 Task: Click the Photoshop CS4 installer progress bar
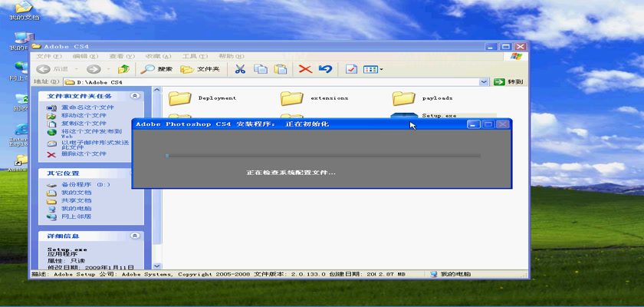[323, 156]
